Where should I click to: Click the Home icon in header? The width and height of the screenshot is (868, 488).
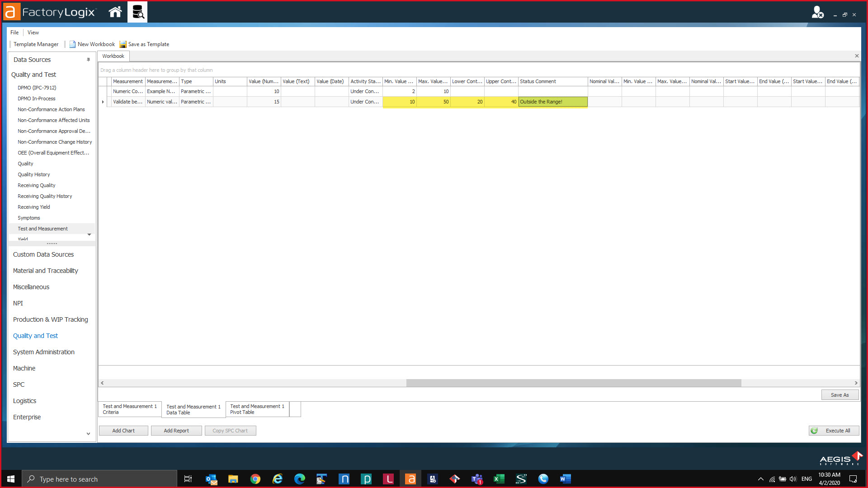pyautogui.click(x=115, y=12)
